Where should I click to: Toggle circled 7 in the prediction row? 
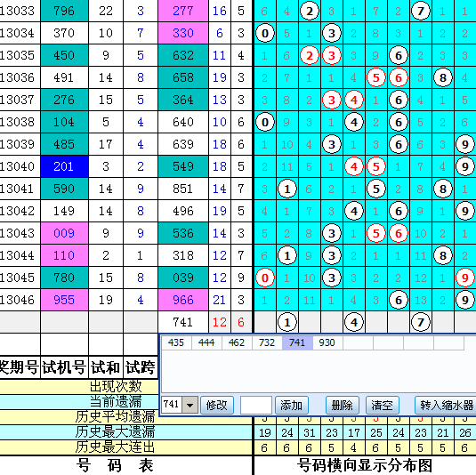pos(421,322)
